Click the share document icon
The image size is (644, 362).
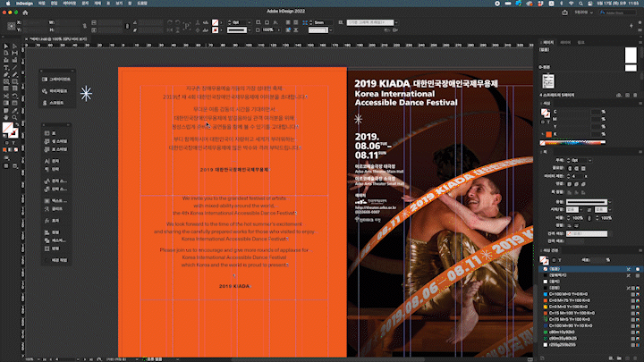[564, 13]
